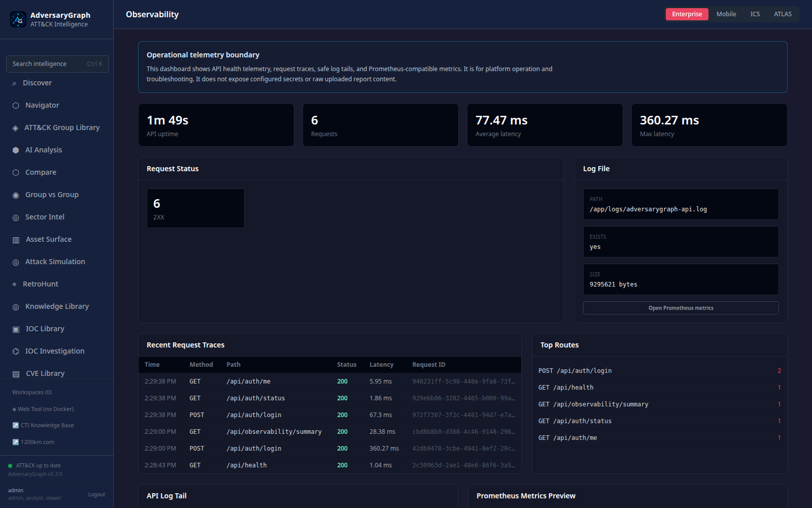Click the API Log Tail heading
This screenshot has width=812, height=508.
[x=166, y=496]
